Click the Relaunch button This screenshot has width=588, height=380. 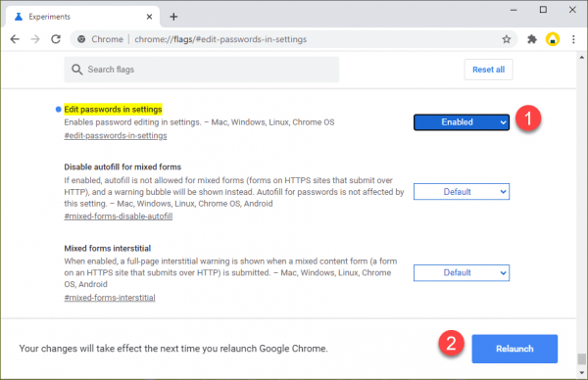coord(514,349)
